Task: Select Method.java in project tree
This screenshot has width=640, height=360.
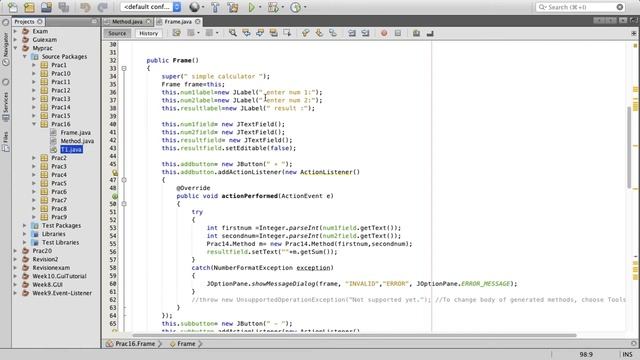Action: (x=77, y=141)
